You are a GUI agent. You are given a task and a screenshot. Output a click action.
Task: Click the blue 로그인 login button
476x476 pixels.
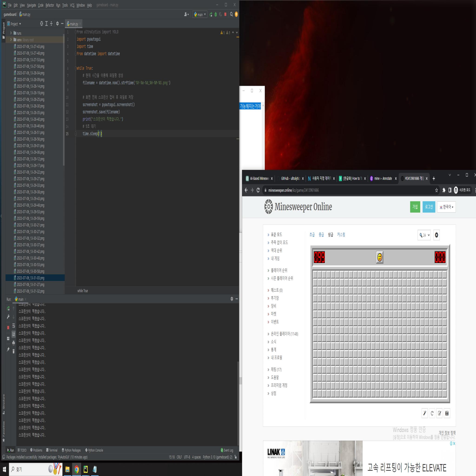[x=429, y=207]
